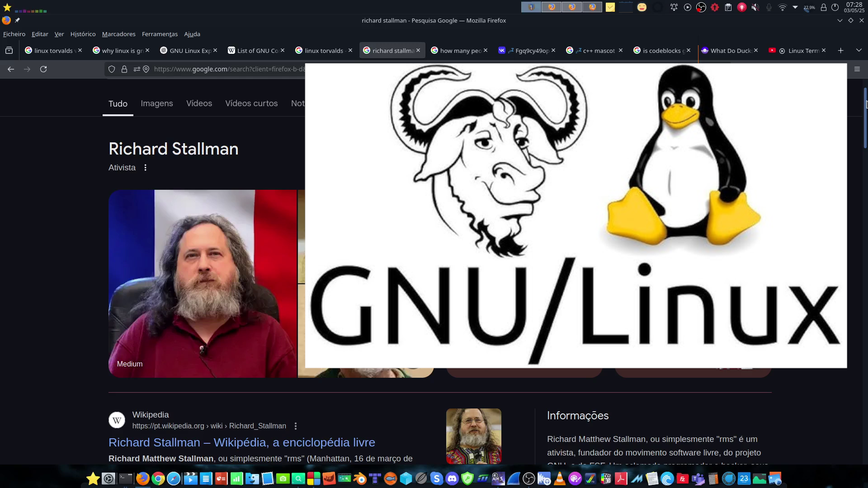Launch Discord from the dock
This screenshot has height=488, width=868.
[x=452, y=479]
